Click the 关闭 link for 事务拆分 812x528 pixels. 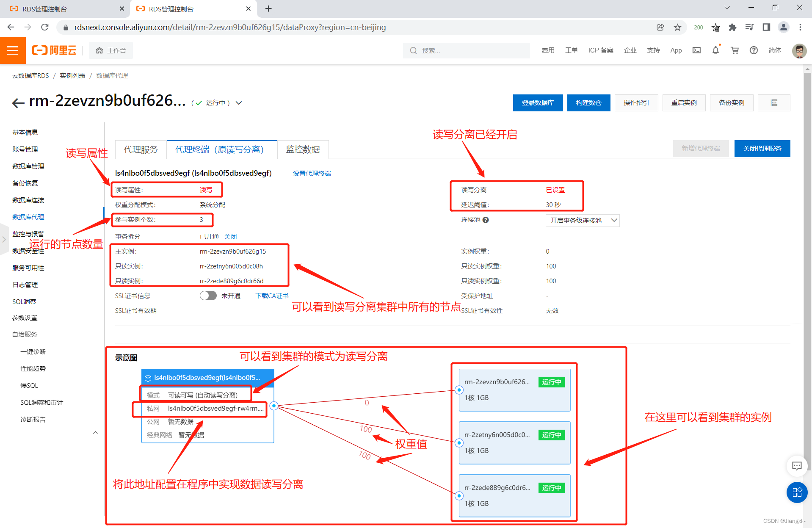click(230, 236)
